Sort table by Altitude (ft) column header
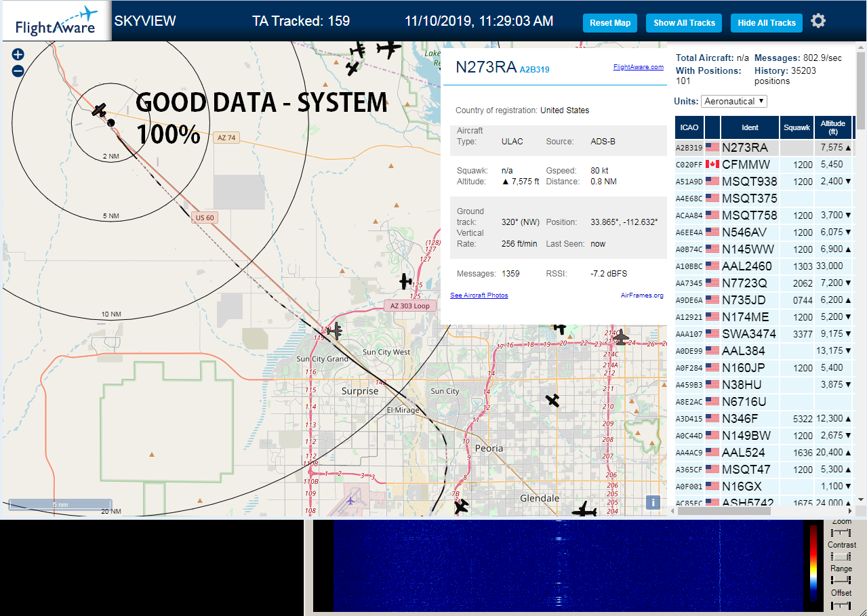867x616 pixels. click(x=833, y=127)
